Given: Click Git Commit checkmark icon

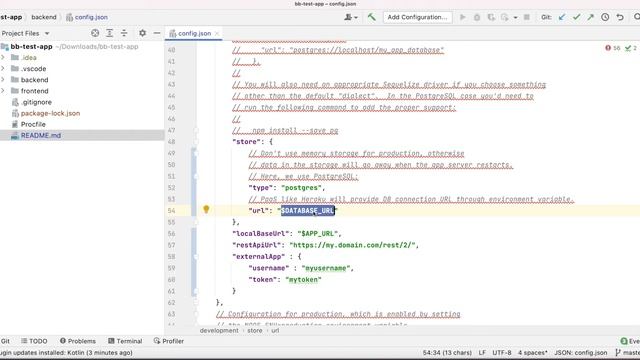Looking at the screenshot, I should pos(576,17).
